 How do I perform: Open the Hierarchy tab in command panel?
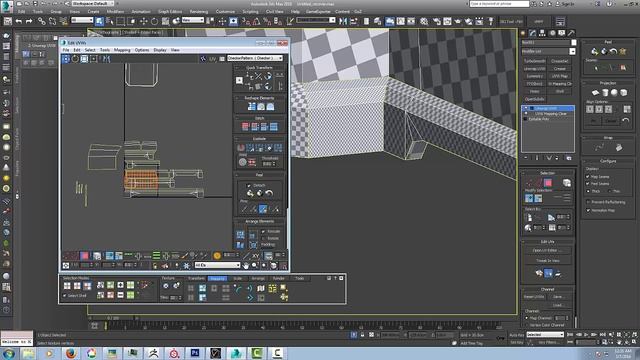pyautogui.click(x=542, y=33)
